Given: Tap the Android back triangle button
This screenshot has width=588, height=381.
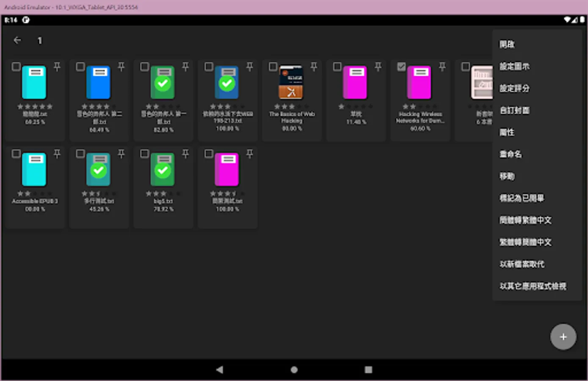Looking at the screenshot, I should [x=219, y=370].
